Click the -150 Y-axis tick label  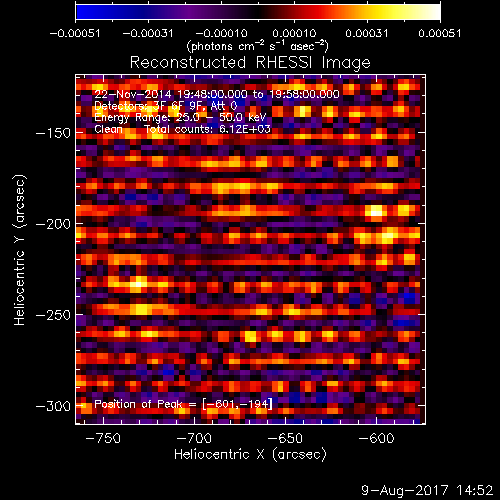(53, 133)
